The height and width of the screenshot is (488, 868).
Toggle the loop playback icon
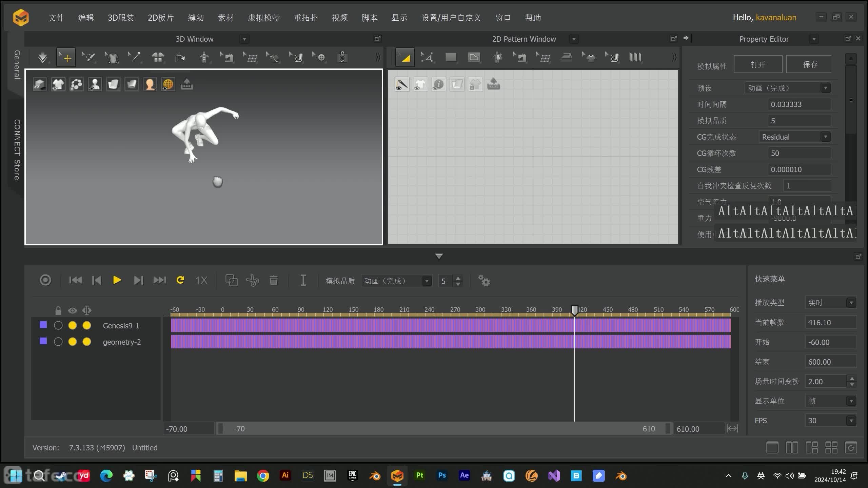[x=180, y=280]
